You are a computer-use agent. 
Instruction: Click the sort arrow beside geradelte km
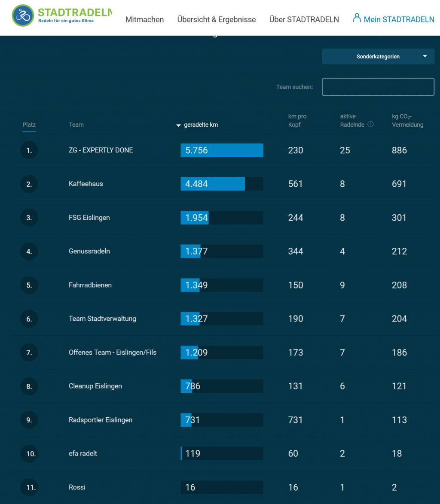pos(178,125)
